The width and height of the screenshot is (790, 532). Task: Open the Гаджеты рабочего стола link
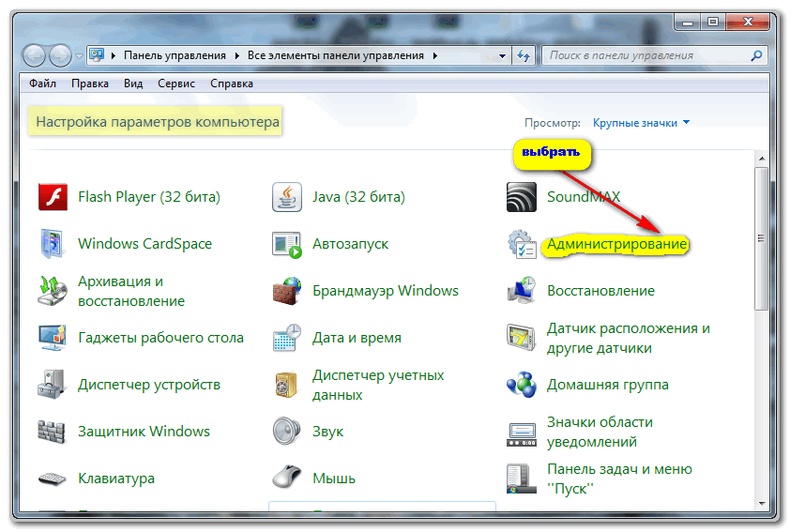160,338
